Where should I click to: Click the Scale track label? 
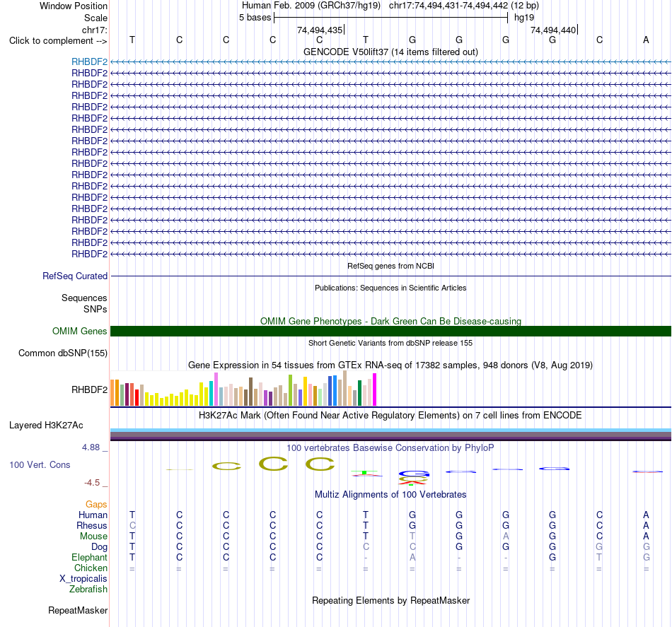pos(95,18)
